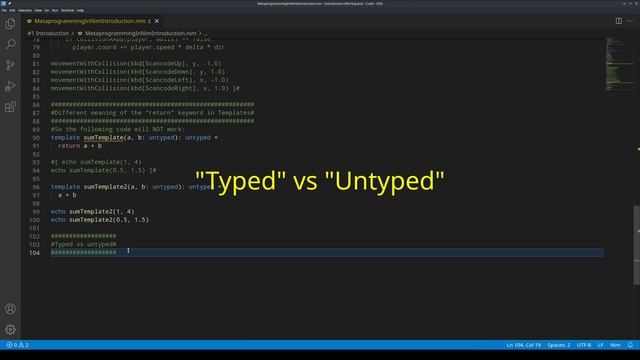Click the split editor icon
Screen dimensions: 640x360
619,21
